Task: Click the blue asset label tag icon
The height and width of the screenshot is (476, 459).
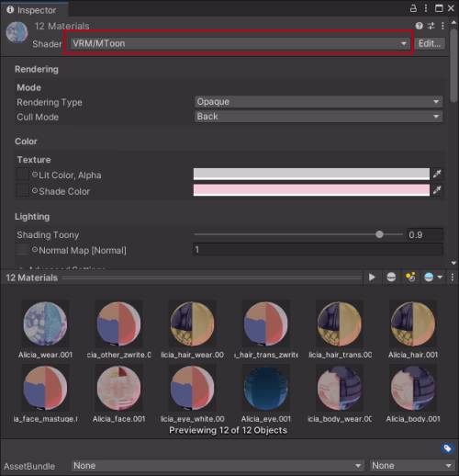Action: (x=447, y=448)
